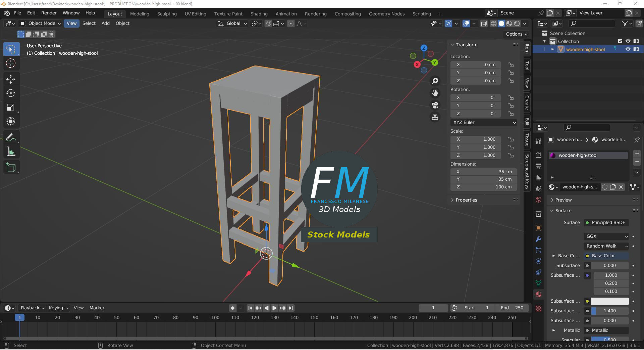The width and height of the screenshot is (644, 350).
Task: Toggle camera view icon
Action: 435,105
